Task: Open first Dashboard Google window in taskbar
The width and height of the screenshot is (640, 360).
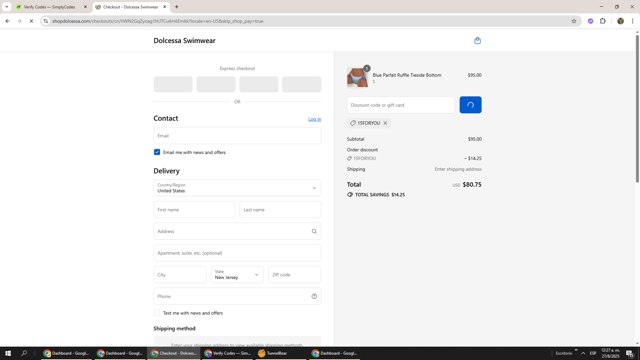Action: coord(66,353)
